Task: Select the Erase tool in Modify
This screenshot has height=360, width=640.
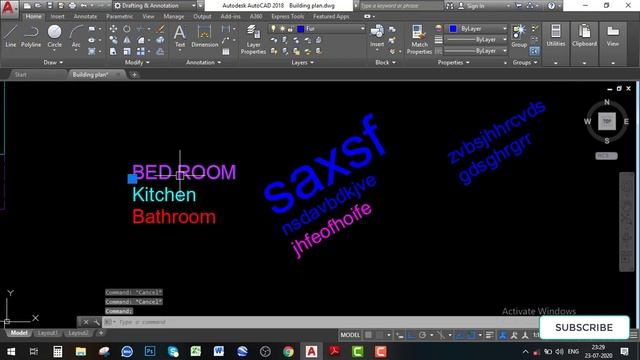Action: [x=160, y=29]
